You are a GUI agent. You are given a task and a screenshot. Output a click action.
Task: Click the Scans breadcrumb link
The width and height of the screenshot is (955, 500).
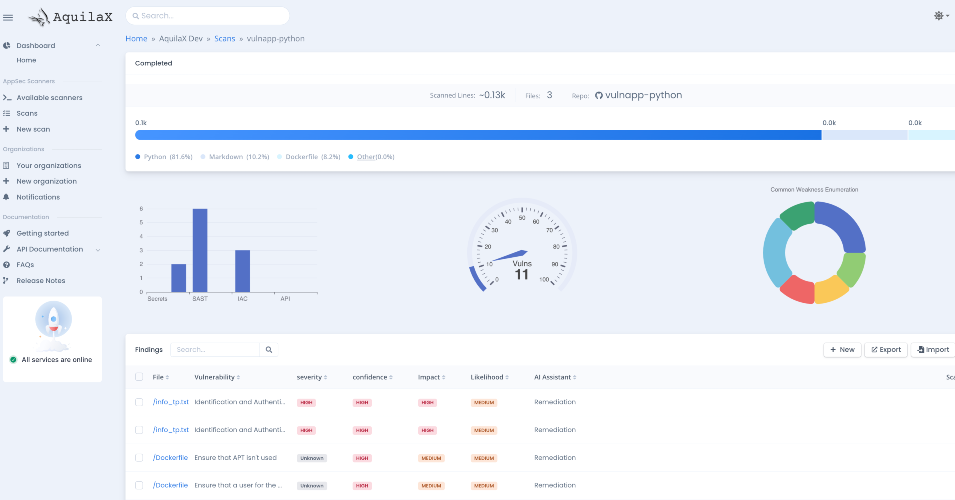(225, 38)
